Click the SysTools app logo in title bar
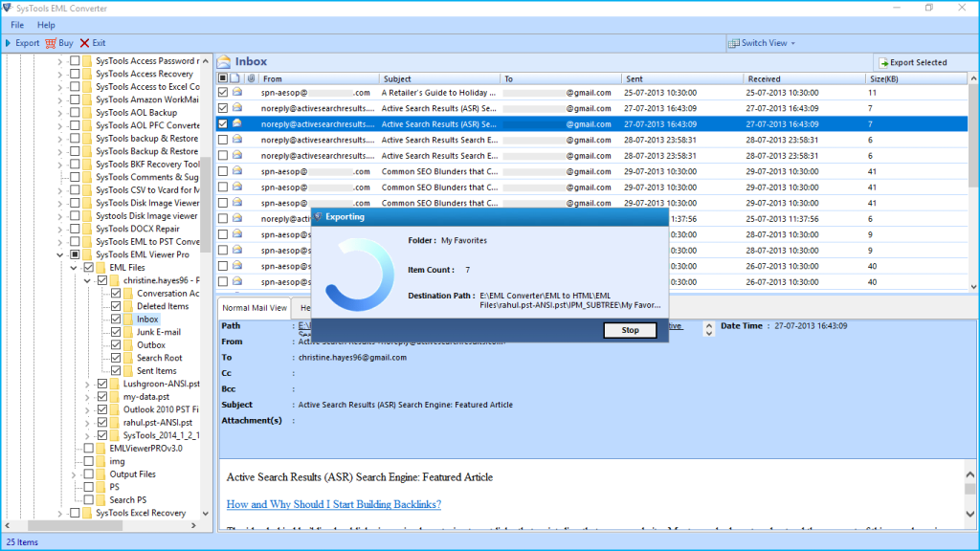 click(8, 8)
